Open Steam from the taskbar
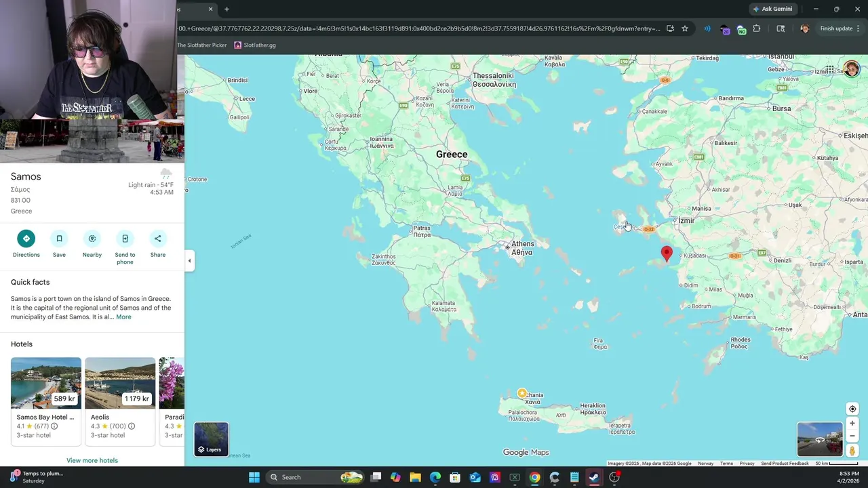Viewport: 868px width, 488px height. point(594,477)
